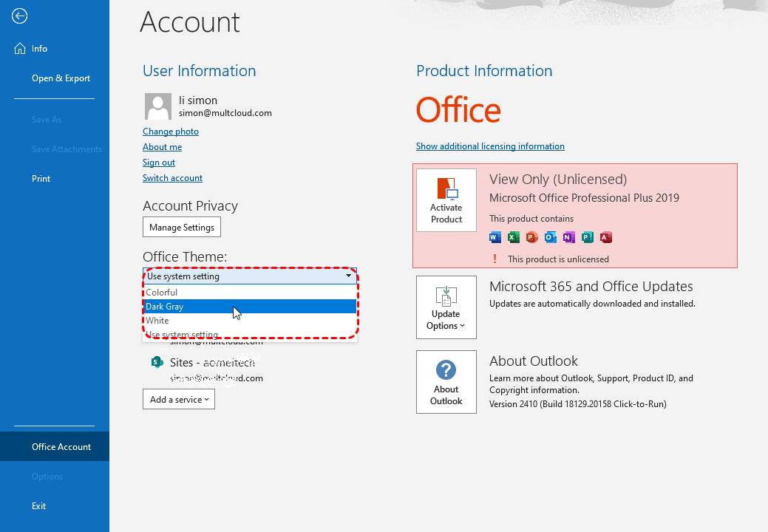Screen dimensions: 768x532
Task: Click the Microsoft Office Professional Plus 2019 text
Action: (x=585, y=198)
